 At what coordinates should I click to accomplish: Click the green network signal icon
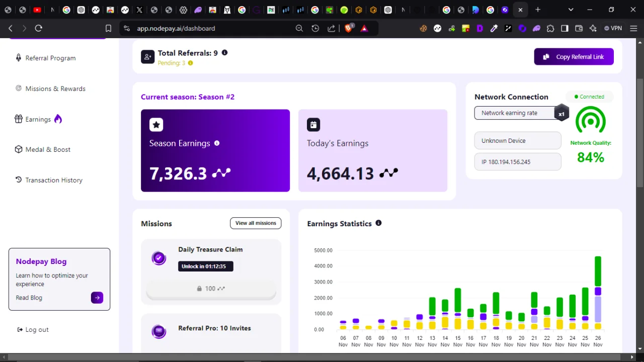tap(591, 121)
